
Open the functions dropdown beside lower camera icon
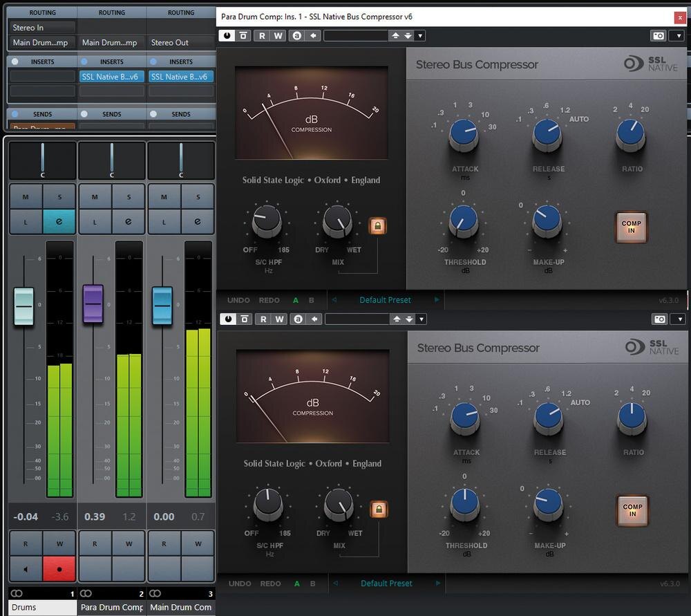[x=679, y=319]
